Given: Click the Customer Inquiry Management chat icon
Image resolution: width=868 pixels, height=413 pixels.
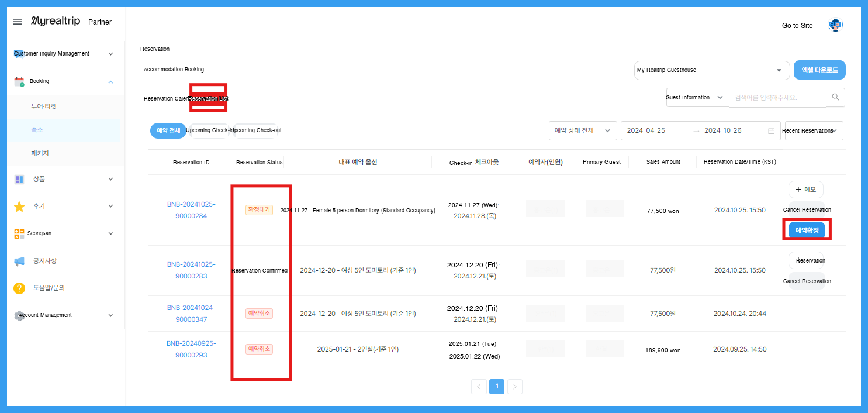Looking at the screenshot, I should click(x=19, y=54).
